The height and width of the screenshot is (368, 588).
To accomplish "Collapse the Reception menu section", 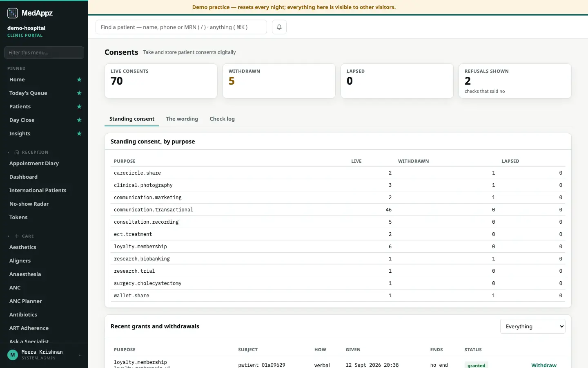I will (x=8, y=153).
